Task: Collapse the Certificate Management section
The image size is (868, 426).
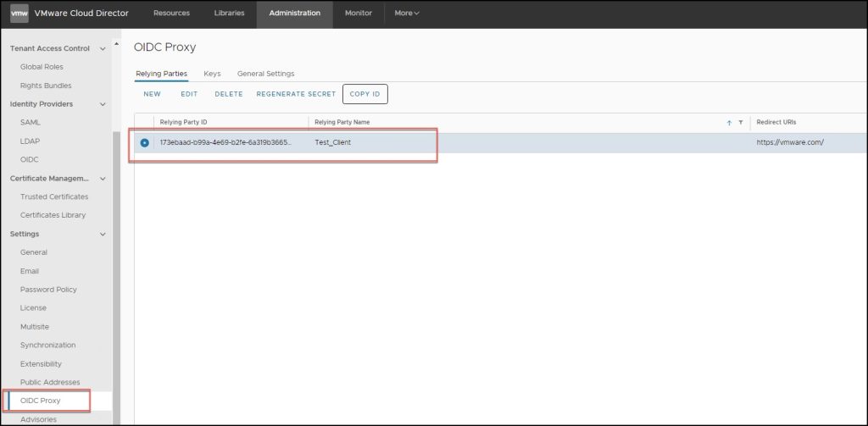Action: coord(103,179)
